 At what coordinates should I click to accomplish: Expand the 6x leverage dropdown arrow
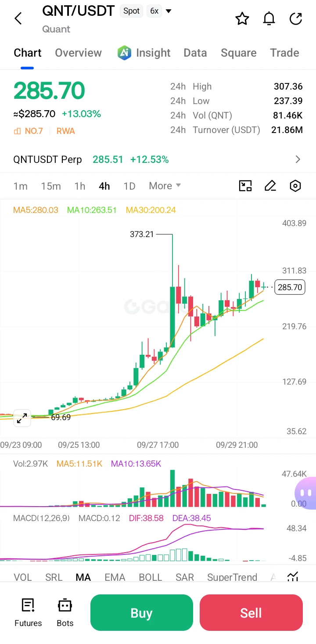[169, 11]
